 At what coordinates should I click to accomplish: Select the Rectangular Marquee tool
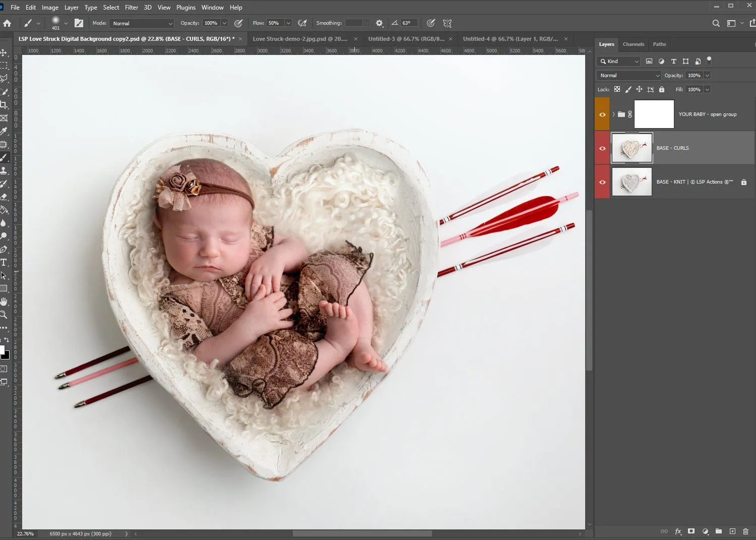tap(4, 66)
